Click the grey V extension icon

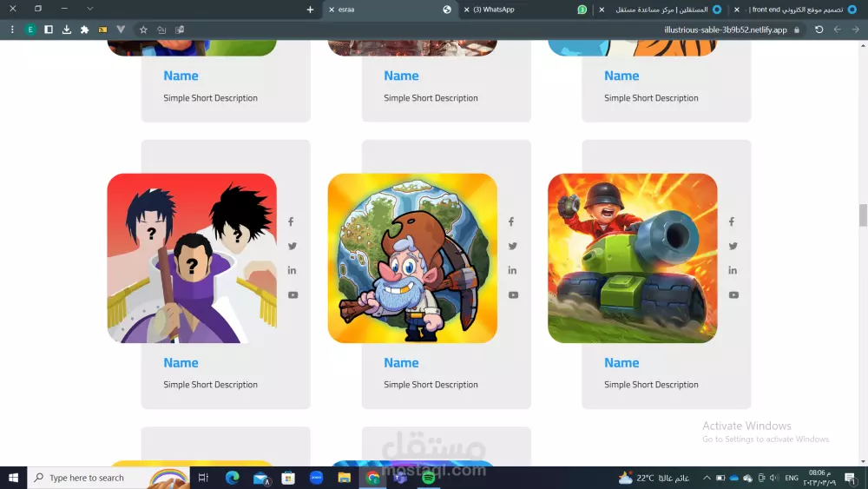(x=121, y=30)
